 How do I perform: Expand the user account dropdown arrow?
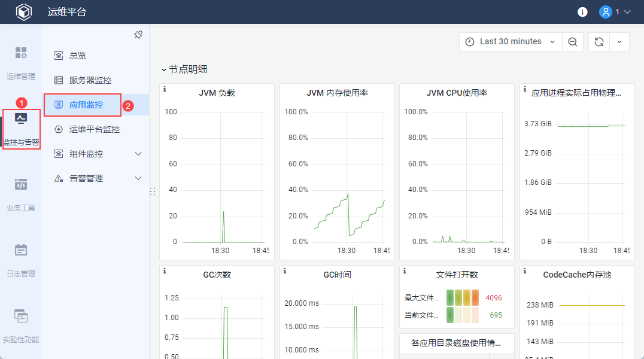point(627,13)
